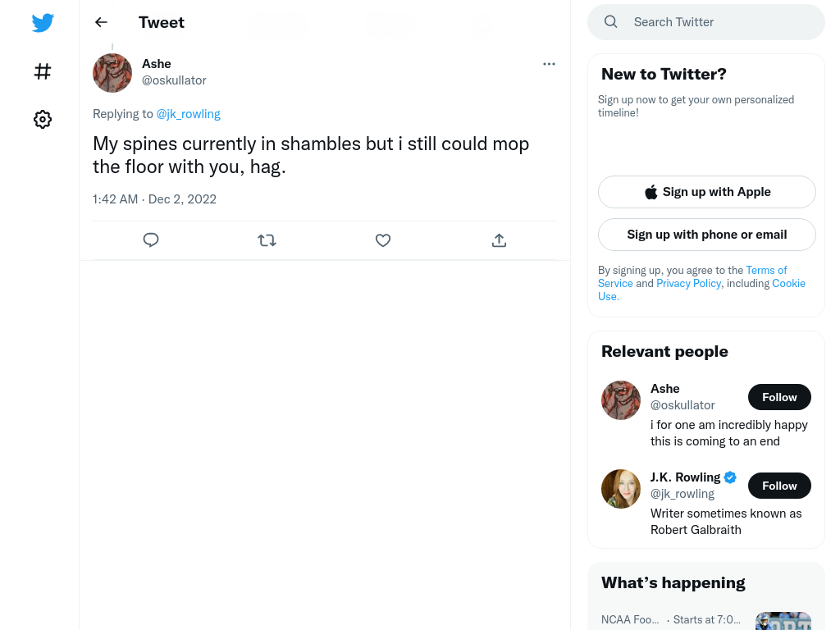Follow J.K. Rowling
This screenshot has width=840, height=630.
click(779, 486)
